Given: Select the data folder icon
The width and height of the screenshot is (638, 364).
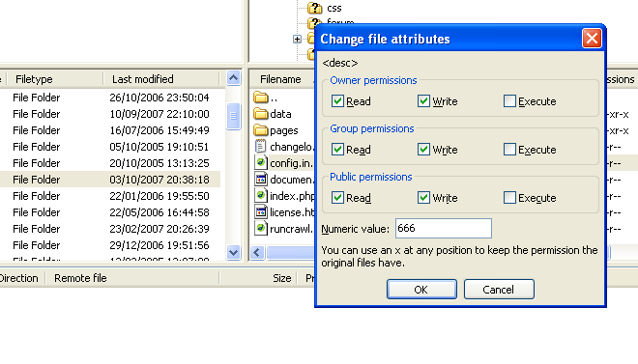Looking at the screenshot, I should coord(260,114).
